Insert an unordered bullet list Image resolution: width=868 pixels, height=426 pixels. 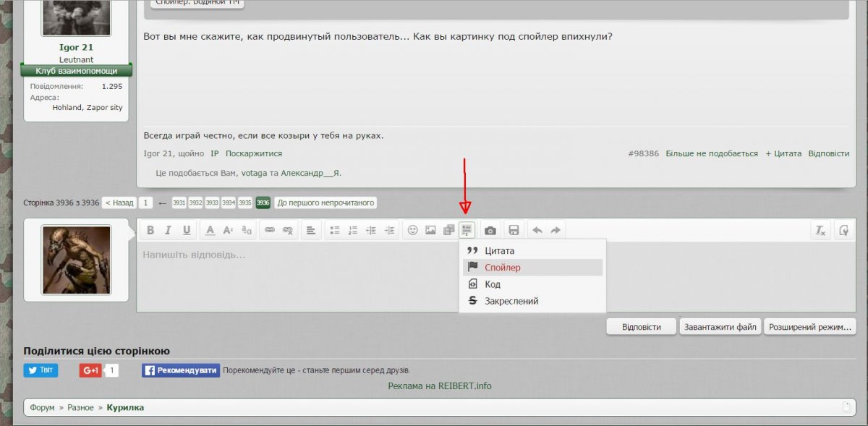point(335,230)
